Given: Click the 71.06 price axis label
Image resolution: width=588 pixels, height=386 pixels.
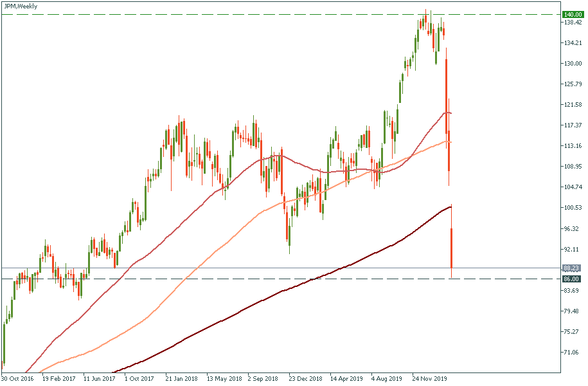Looking at the screenshot, I should point(571,353).
